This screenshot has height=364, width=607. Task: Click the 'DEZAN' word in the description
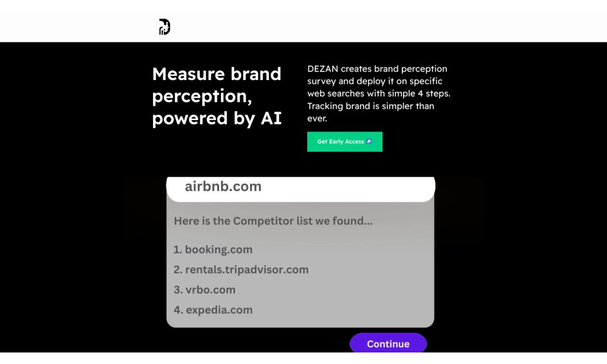pyautogui.click(x=323, y=69)
